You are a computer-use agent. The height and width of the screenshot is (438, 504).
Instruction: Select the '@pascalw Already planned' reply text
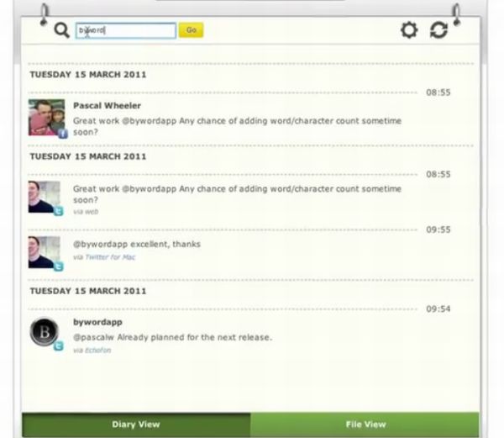point(172,337)
